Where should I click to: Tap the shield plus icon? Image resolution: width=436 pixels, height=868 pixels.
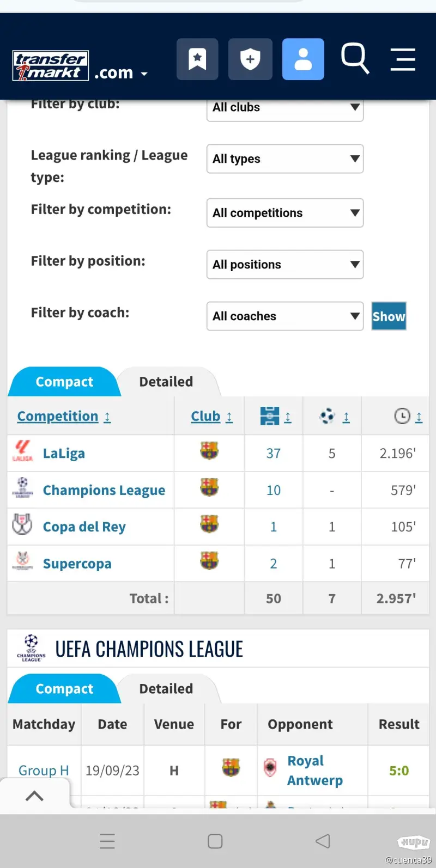pos(250,59)
